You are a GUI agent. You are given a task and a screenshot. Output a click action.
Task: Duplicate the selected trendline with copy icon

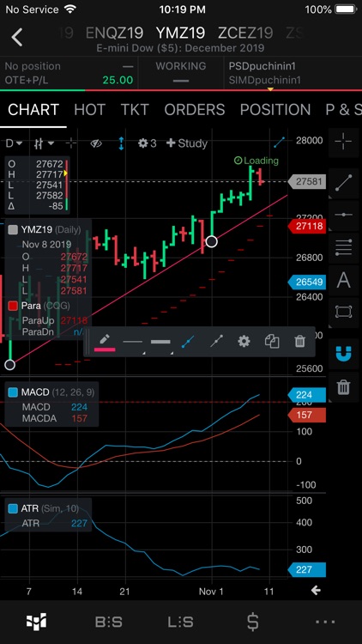point(272,341)
